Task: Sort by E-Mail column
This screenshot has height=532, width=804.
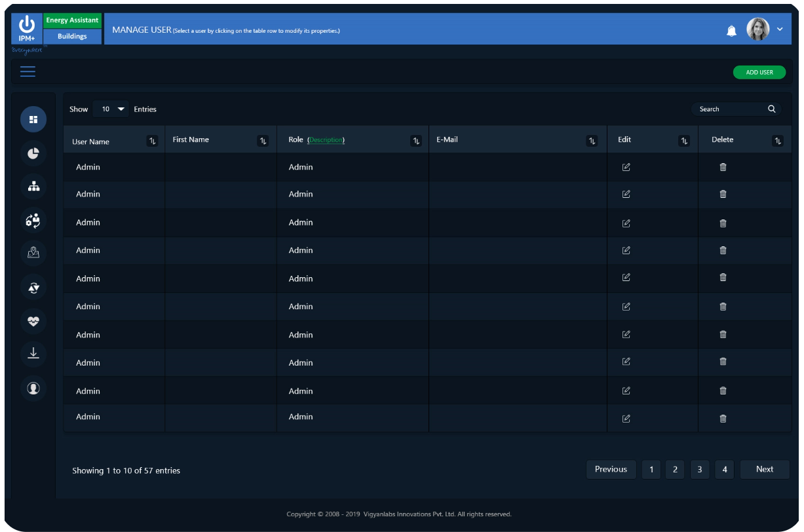Action: [x=592, y=141]
